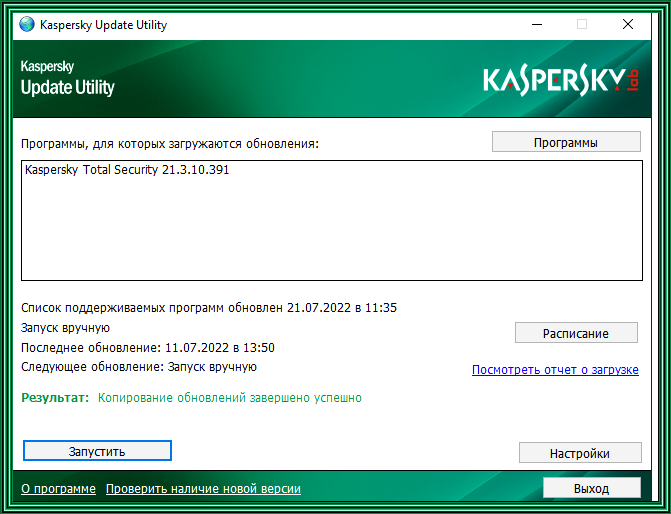The image size is (671, 514).
Task: Minimize the Kaspersky Update Utility window
Action: click(x=536, y=24)
